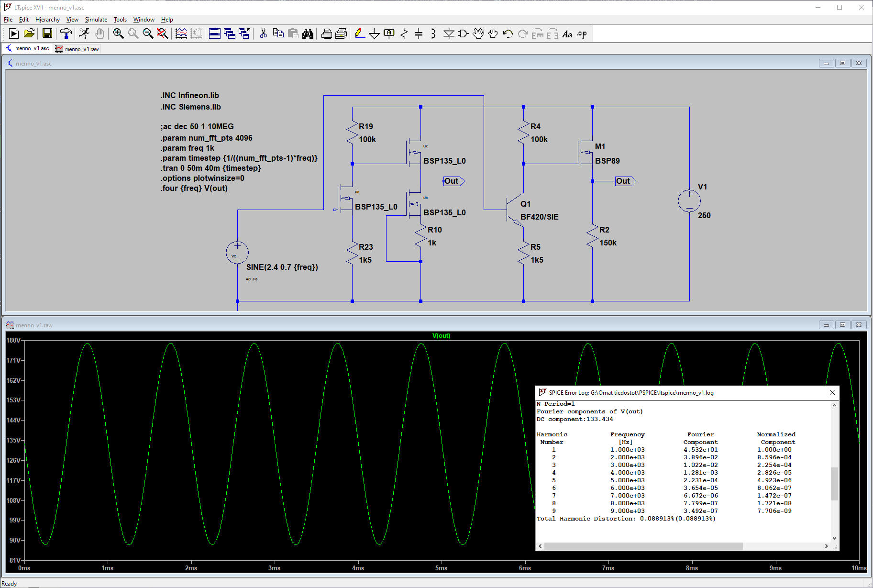
Task: Select the Drag hand tool
Action: pos(493,33)
